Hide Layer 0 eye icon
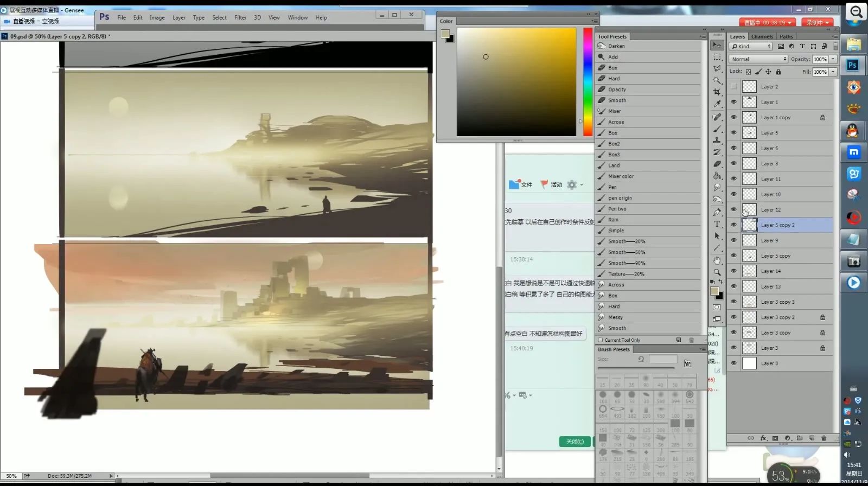 click(x=733, y=363)
